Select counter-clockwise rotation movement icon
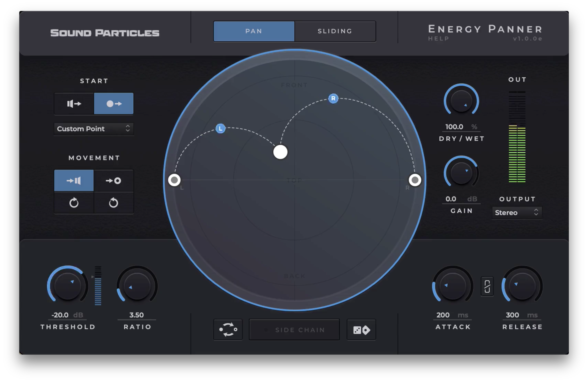 coord(114,203)
